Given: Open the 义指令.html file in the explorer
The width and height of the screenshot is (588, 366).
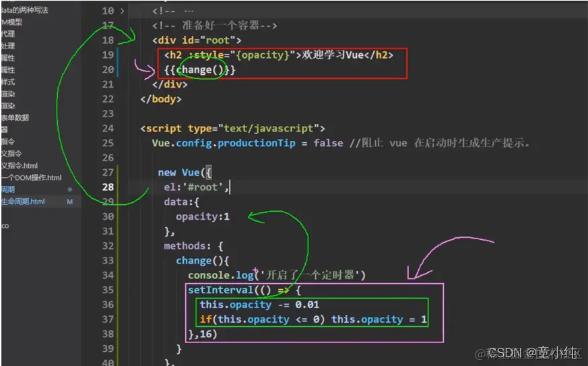Looking at the screenshot, I should click(19, 166).
